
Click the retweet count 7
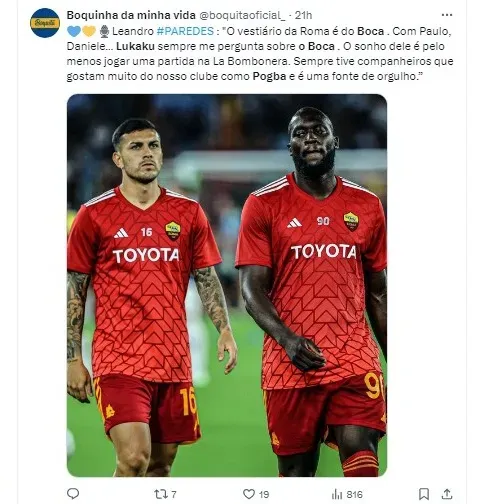pos(174,494)
